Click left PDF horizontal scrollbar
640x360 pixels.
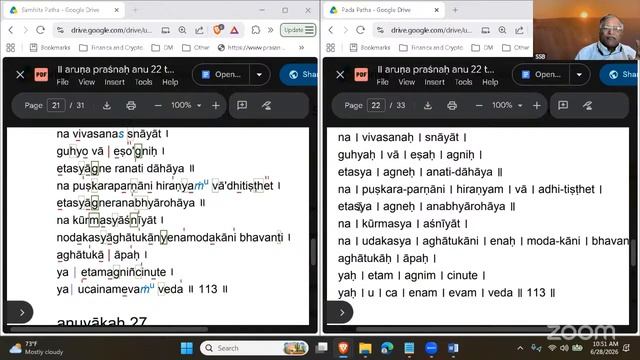[x=109, y=329]
